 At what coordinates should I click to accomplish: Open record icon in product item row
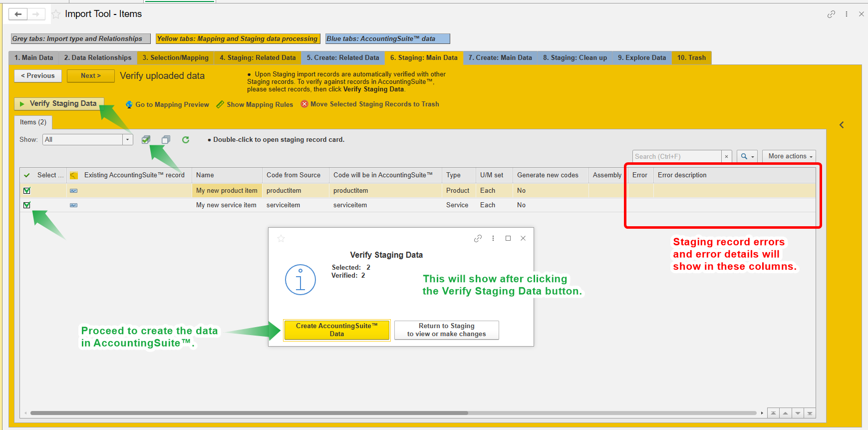click(x=74, y=191)
